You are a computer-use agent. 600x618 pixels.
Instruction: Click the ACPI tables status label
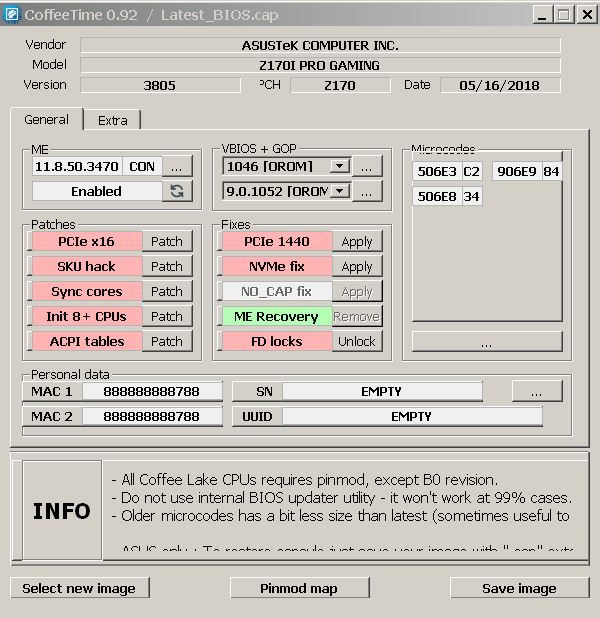click(87, 341)
